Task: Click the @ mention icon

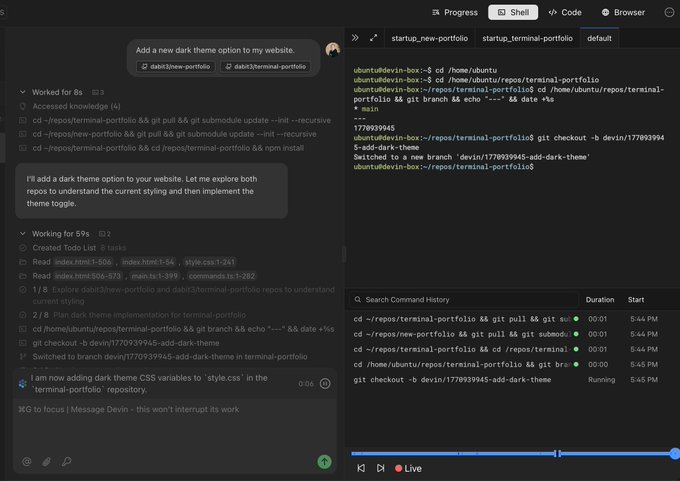Action: point(27,461)
